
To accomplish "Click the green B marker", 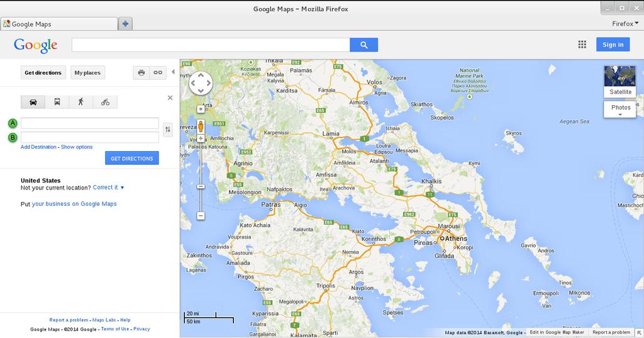I will tap(13, 137).
